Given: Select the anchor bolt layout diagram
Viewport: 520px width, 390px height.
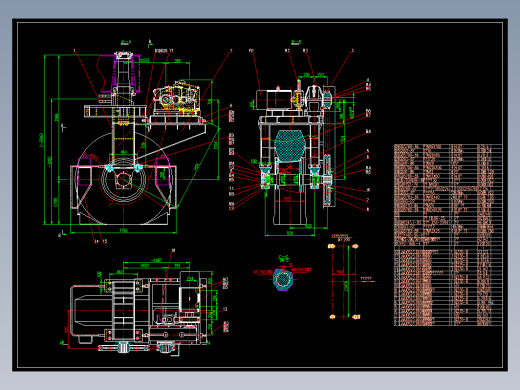Looking at the screenshot, I should 344,281.
